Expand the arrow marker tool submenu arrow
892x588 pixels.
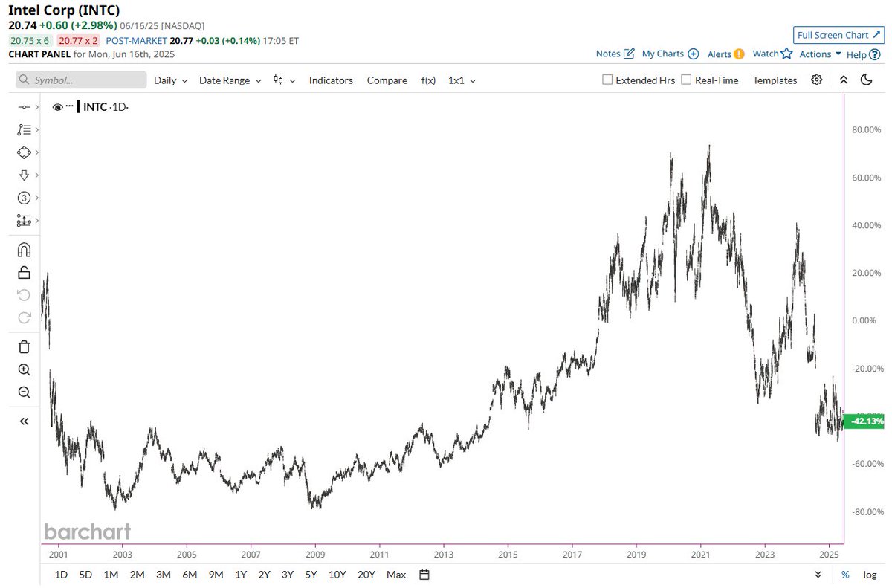click(36, 175)
